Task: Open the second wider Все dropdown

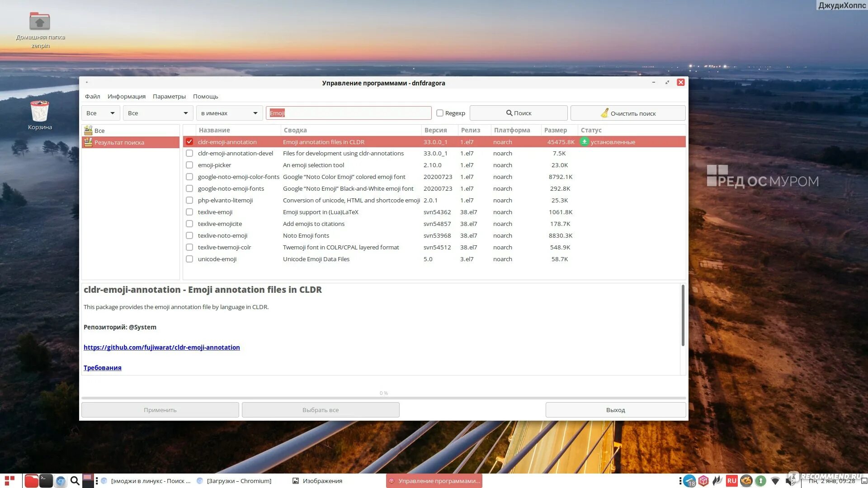Action: click(158, 113)
